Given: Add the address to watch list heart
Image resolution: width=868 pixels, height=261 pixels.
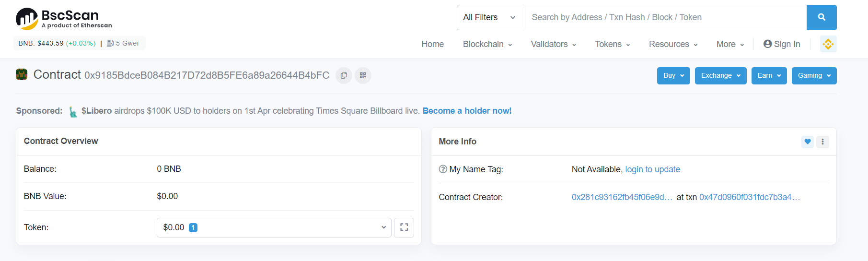Looking at the screenshot, I should 807,142.
